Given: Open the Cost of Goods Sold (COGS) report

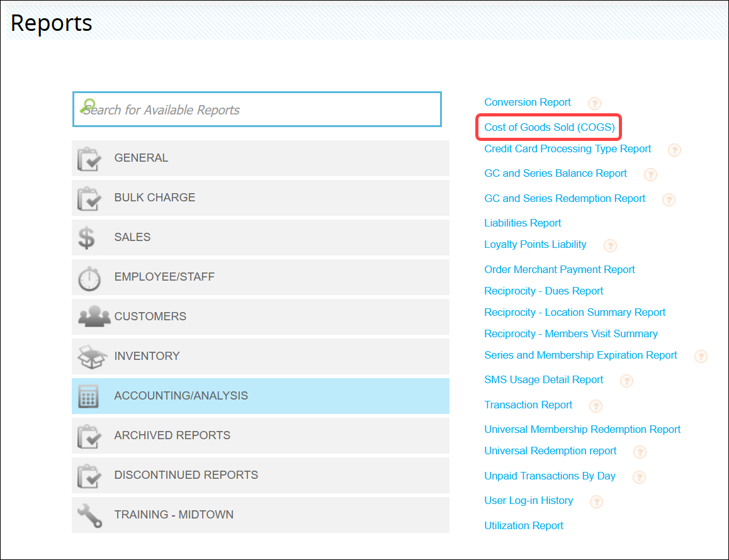Looking at the screenshot, I should [x=549, y=127].
